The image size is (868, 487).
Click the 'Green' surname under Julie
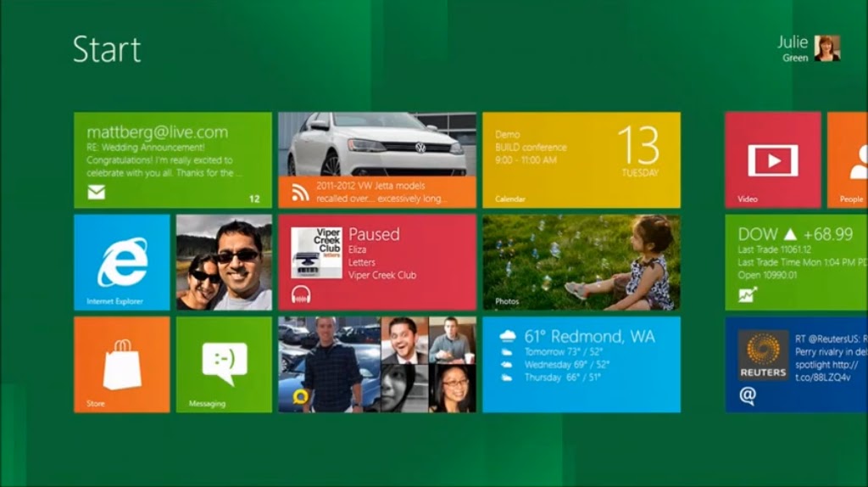(795, 58)
